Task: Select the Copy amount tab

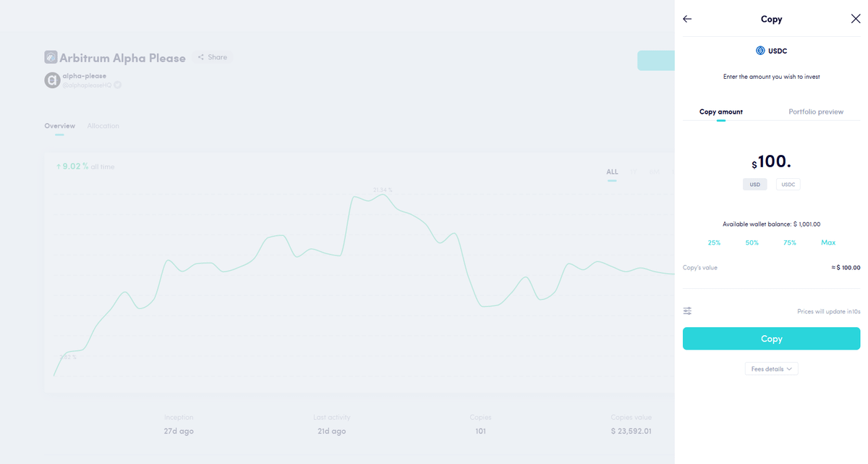Action: click(x=720, y=111)
